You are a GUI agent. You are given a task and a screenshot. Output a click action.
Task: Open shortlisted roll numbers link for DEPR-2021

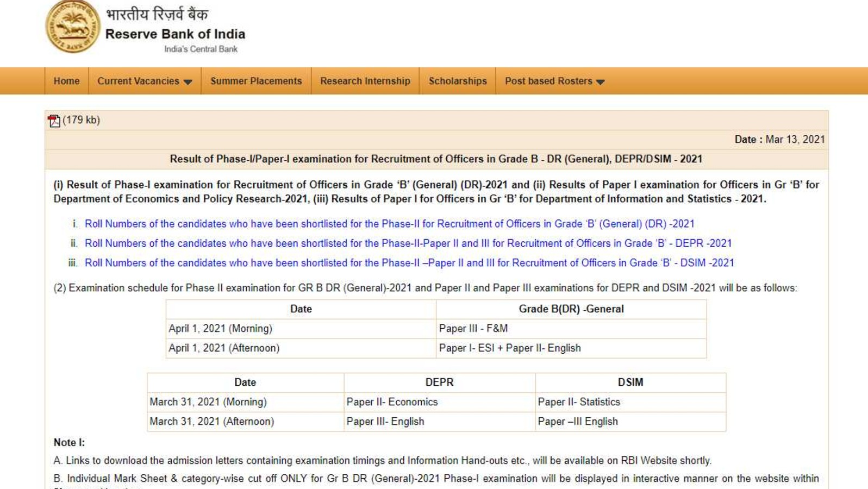(x=408, y=243)
